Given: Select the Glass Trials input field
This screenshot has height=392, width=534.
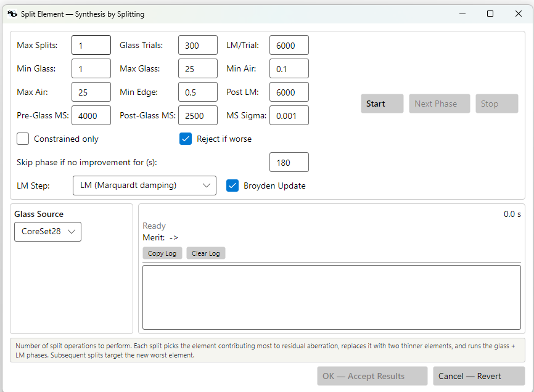Looking at the screenshot, I should click(x=198, y=45).
